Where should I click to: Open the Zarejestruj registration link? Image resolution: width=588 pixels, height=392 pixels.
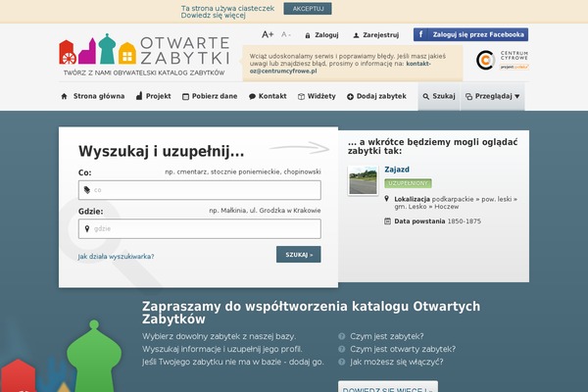380,35
